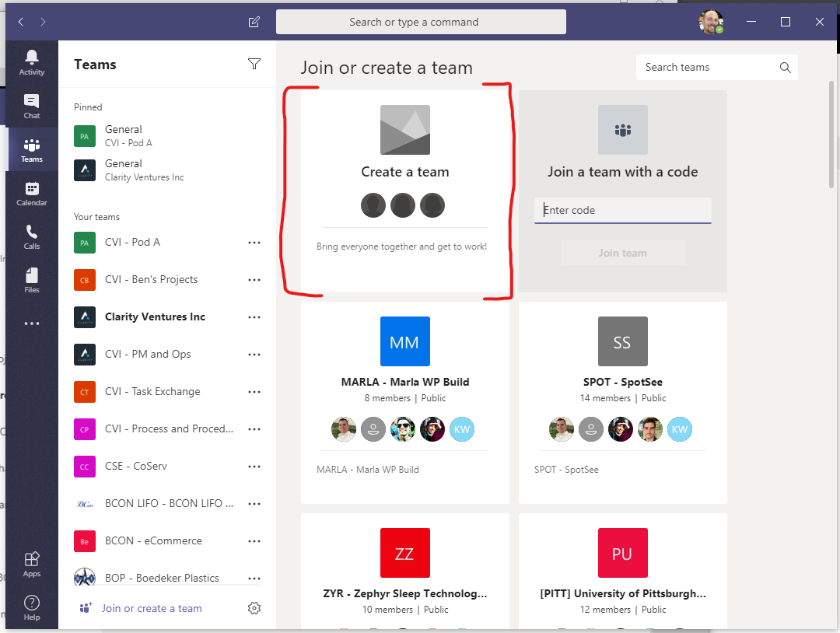840x633 pixels.
Task: Open the Apps store
Action: [32, 564]
